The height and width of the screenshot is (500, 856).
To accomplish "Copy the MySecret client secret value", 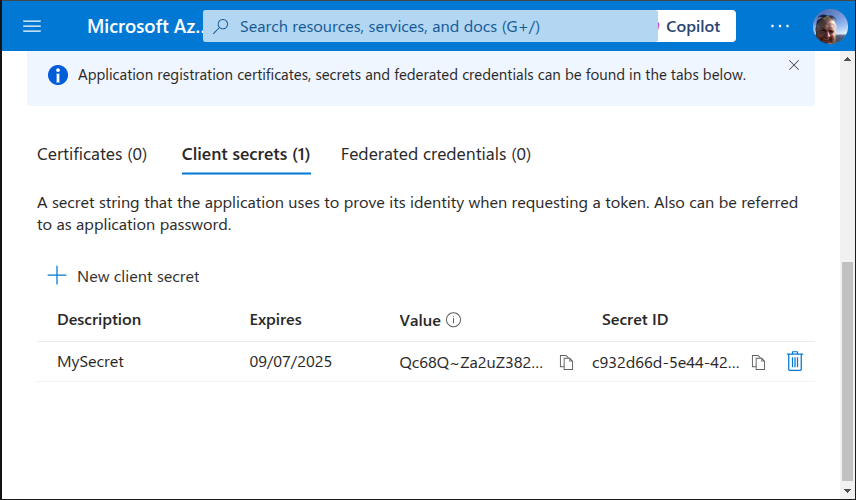I will click(x=566, y=362).
